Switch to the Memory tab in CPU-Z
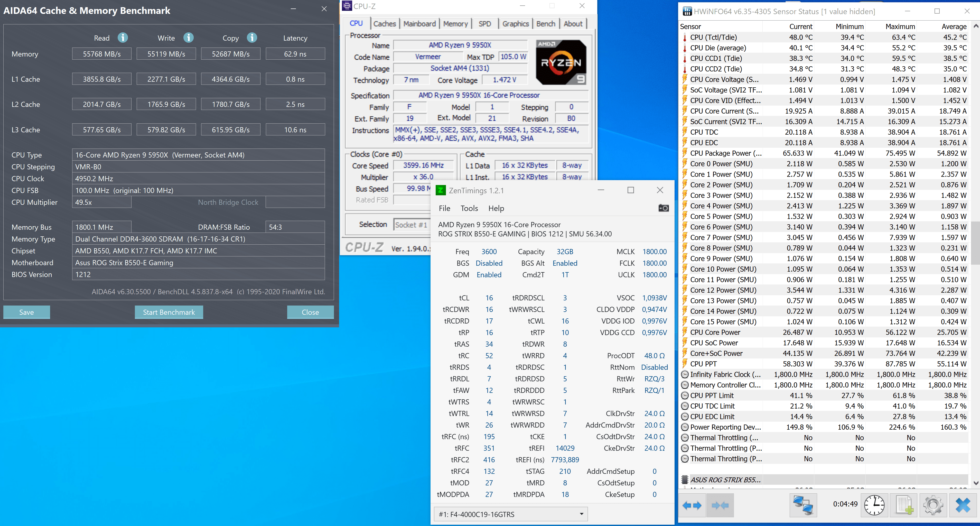The image size is (980, 526). [x=455, y=24]
